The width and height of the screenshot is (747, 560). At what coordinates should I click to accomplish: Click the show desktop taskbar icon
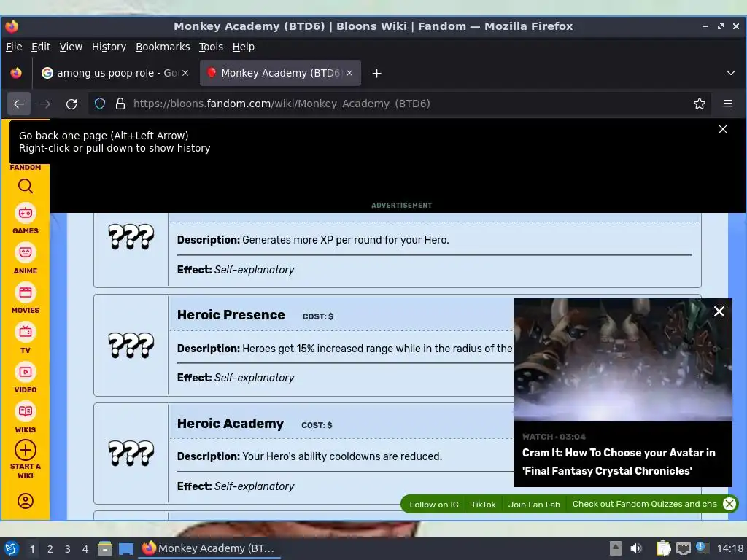(x=125, y=549)
